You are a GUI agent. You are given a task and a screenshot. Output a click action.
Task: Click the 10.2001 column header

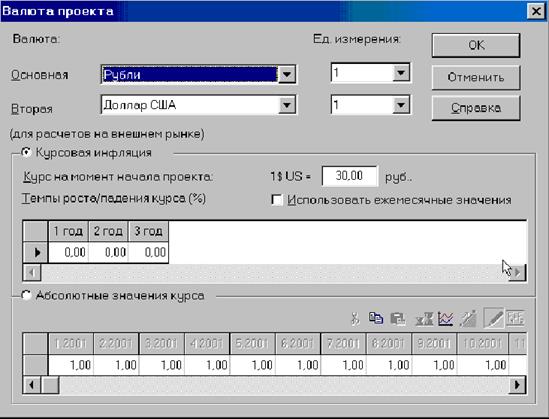482,344
